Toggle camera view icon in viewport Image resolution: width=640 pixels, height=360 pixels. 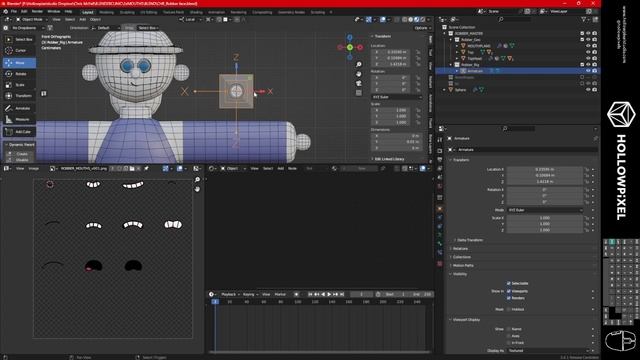click(x=358, y=83)
